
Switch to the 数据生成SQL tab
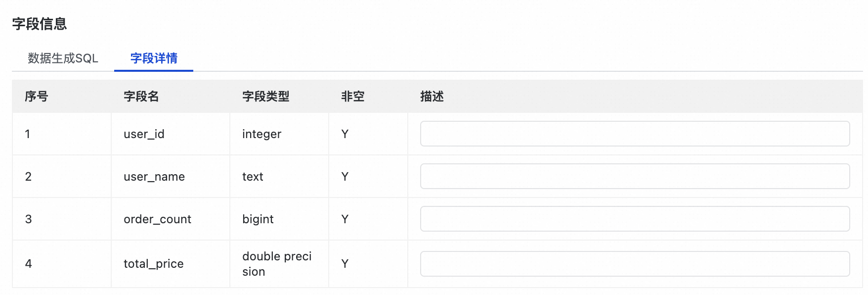[x=63, y=58]
